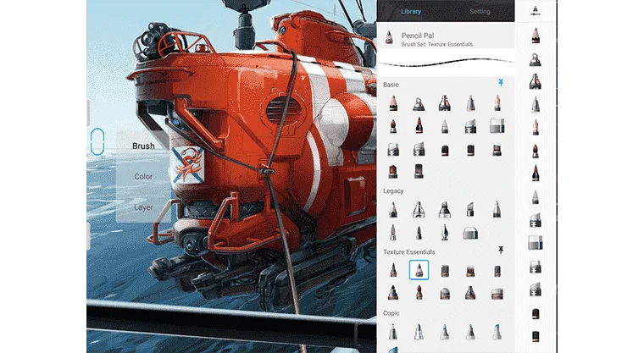The height and width of the screenshot is (353, 644).
Task: Select first brush in Legacy's second row
Action: pyautogui.click(x=393, y=232)
